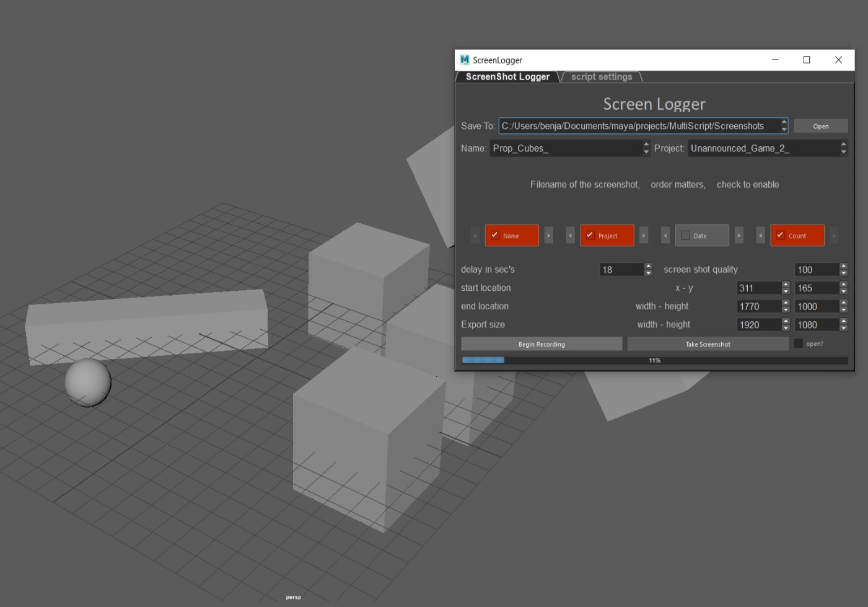Move the Date token right using its arrow
This screenshot has width=868, height=607.
739,235
